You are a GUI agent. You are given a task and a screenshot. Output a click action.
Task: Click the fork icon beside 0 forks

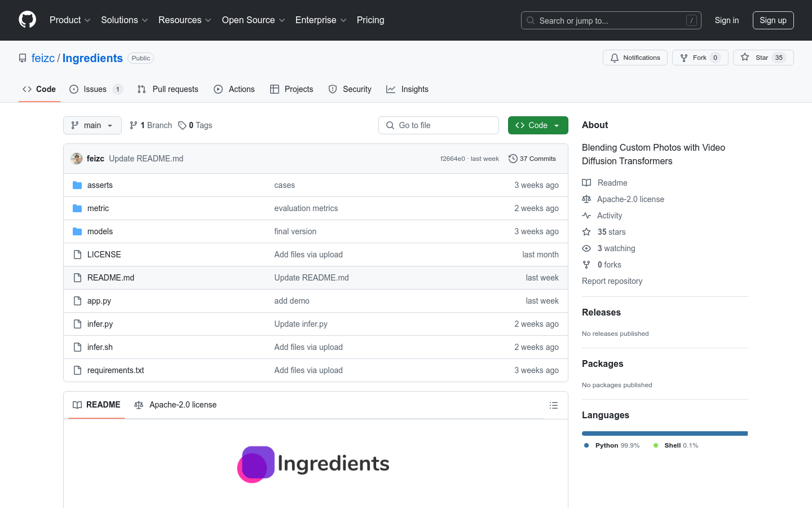pyautogui.click(x=586, y=265)
